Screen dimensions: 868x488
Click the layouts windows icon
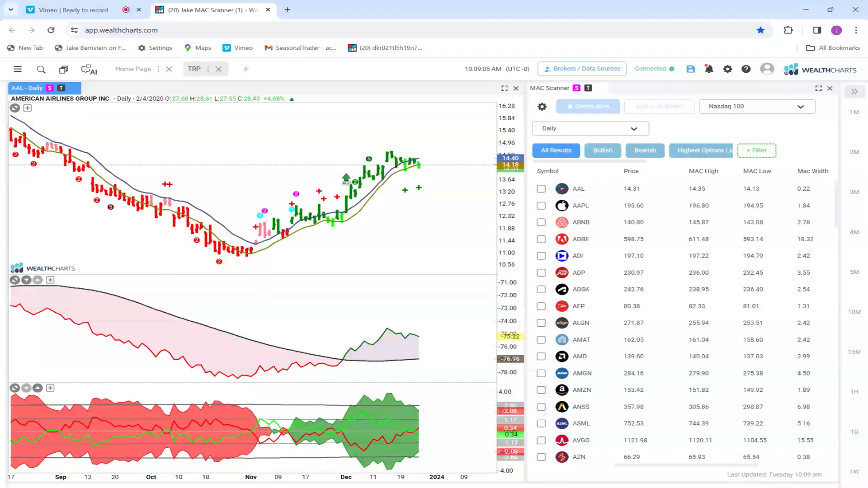point(64,69)
